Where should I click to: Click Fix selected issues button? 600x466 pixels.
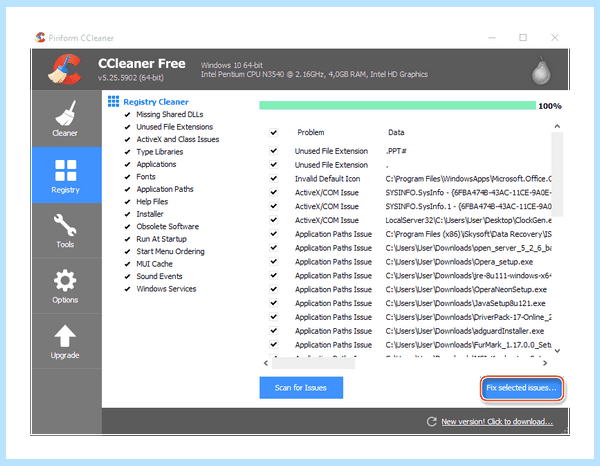tap(522, 388)
